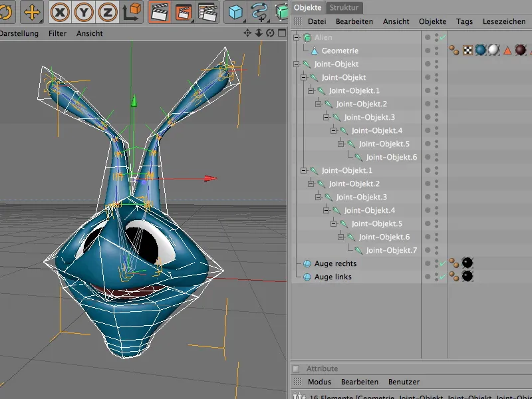
Task: Select Geometrie's blue material tag
Action: pos(480,50)
